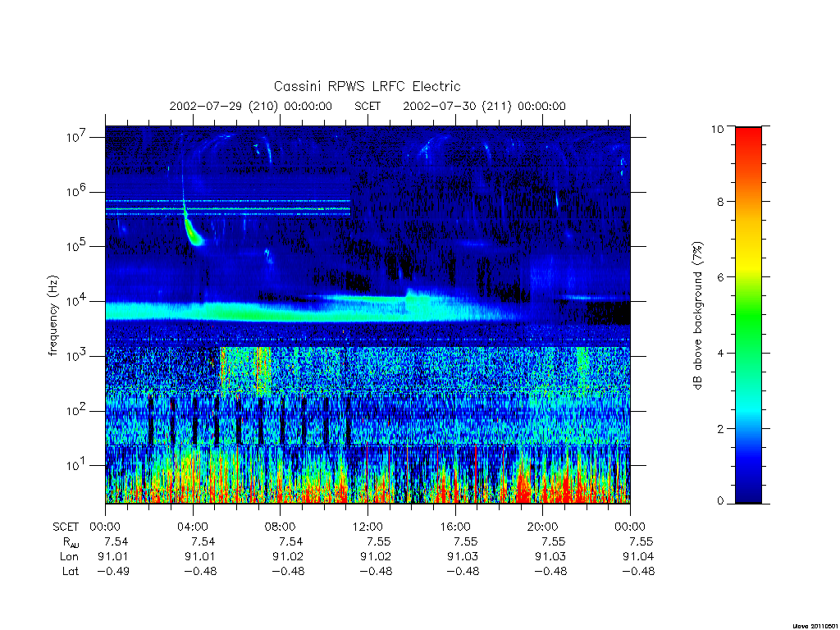Click the 'Lat' row label
The image size is (840, 630).
71,571
